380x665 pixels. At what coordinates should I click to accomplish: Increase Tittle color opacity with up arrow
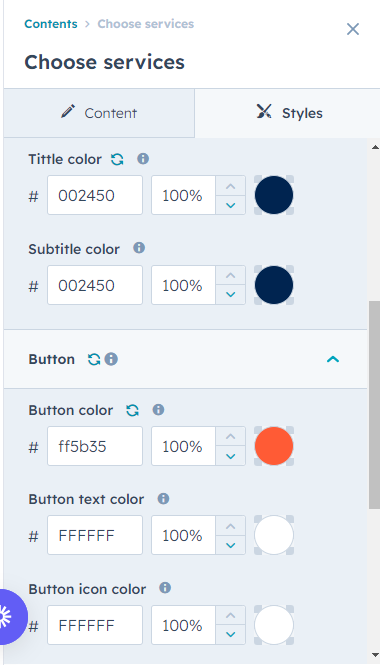[x=230, y=186]
